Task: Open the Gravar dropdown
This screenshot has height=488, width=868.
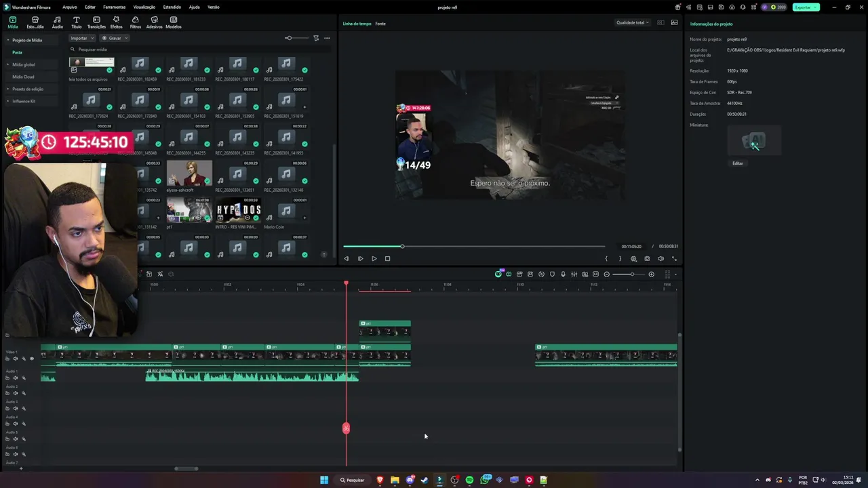Action: click(115, 38)
